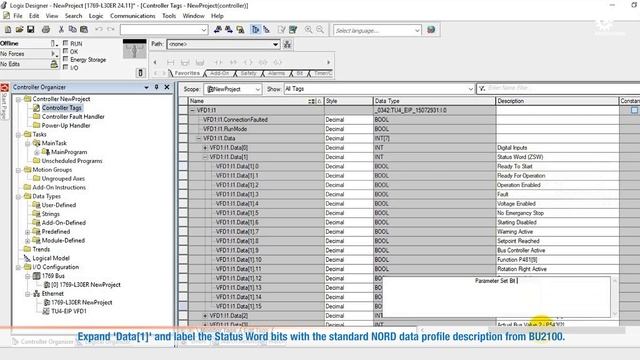Click the Print toolbar icon

point(46,30)
